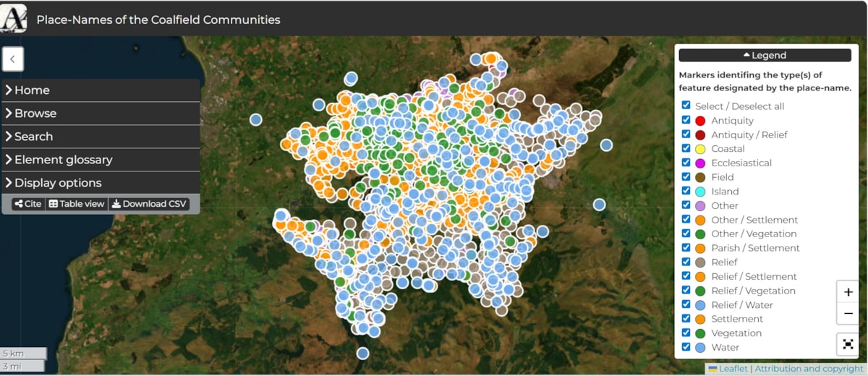Click the brown Field legend marker

click(700, 177)
